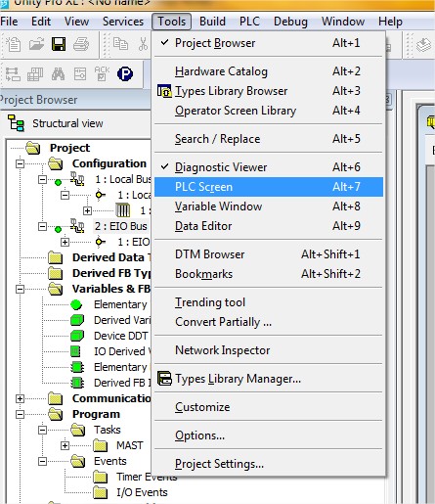The width and height of the screenshot is (435, 504).
Task: Collapse the Configuration tree node
Action: click(x=21, y=163)
